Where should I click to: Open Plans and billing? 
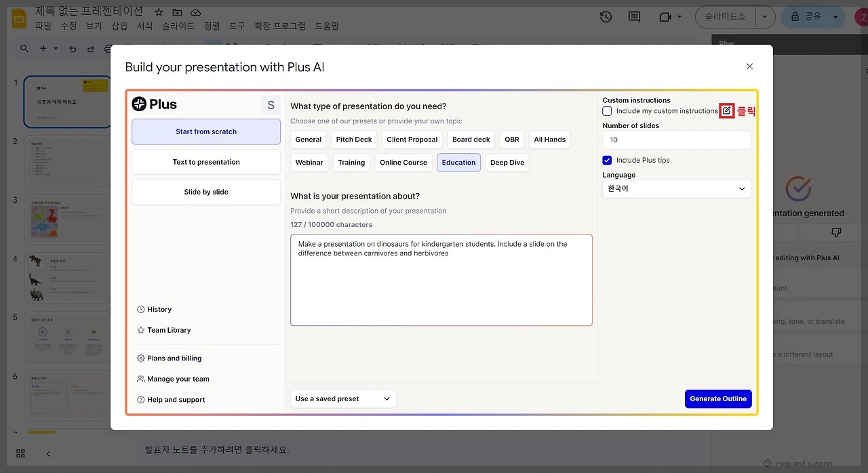point(170,358)
